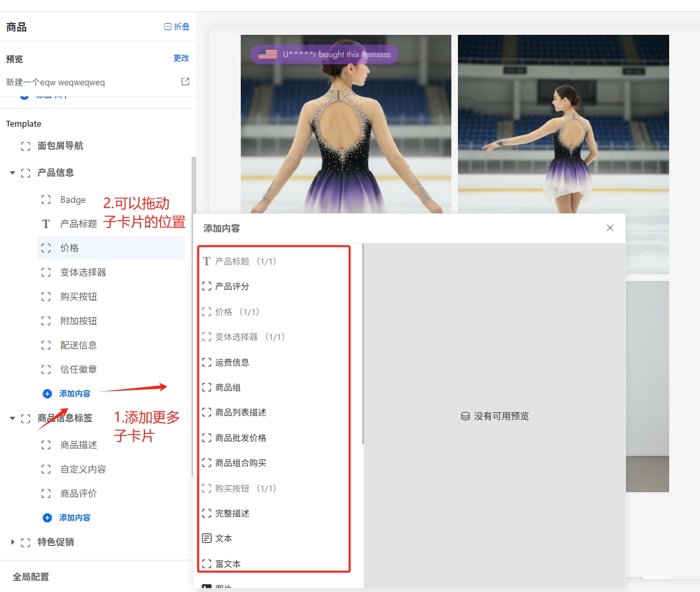Collapse the 商品信息标签 section
Image resolution: width=700 pixels, height=592 pixels.
point(12,418)
